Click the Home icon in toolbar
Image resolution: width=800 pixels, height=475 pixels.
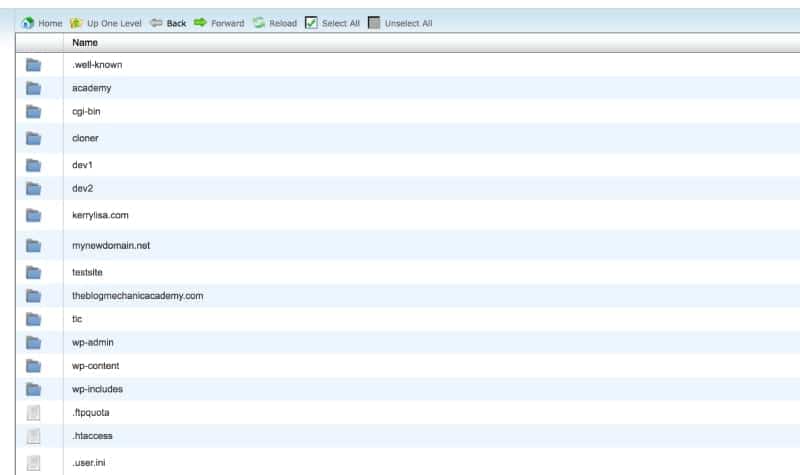click(x=28, y=23)
